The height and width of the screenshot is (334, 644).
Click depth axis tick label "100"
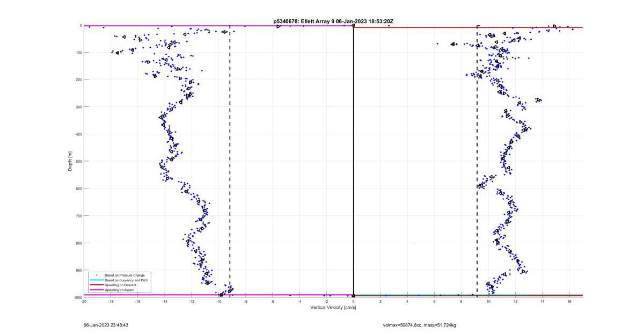[x=78, y=53]
